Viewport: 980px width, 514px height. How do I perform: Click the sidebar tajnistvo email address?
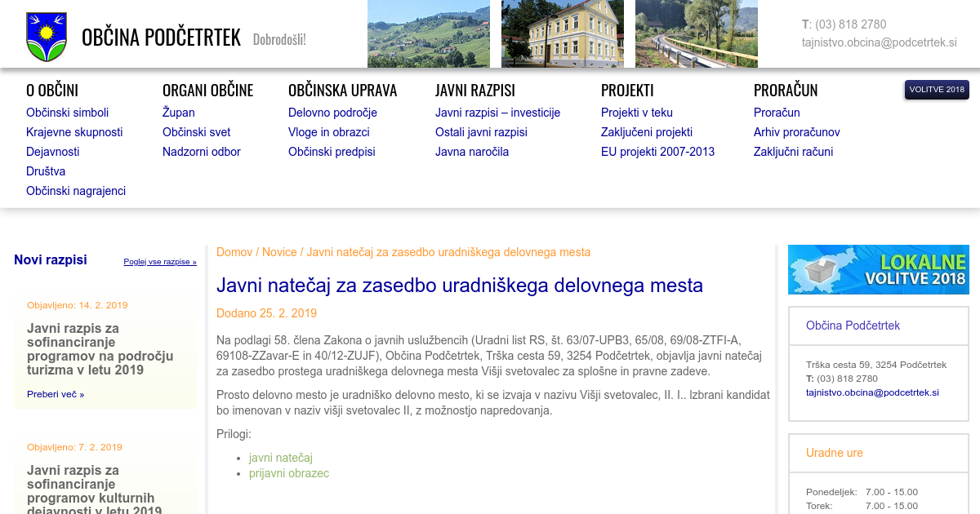coord(871,392)
